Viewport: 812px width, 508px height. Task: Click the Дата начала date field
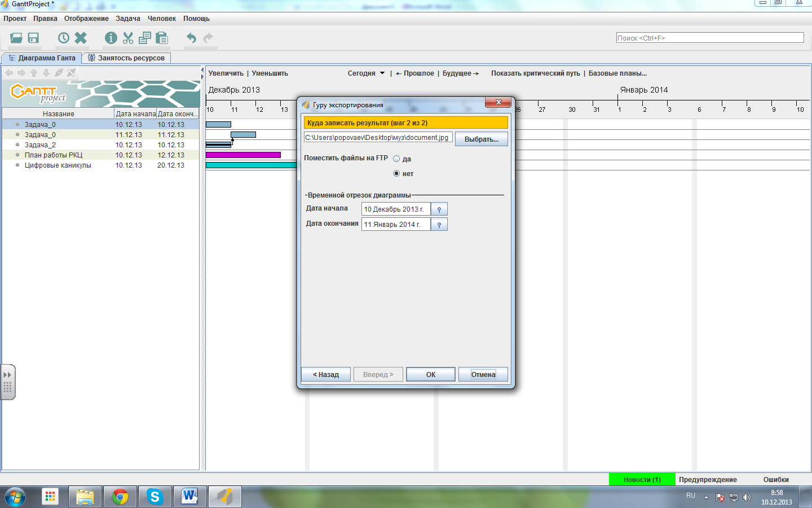pos(396,209)
